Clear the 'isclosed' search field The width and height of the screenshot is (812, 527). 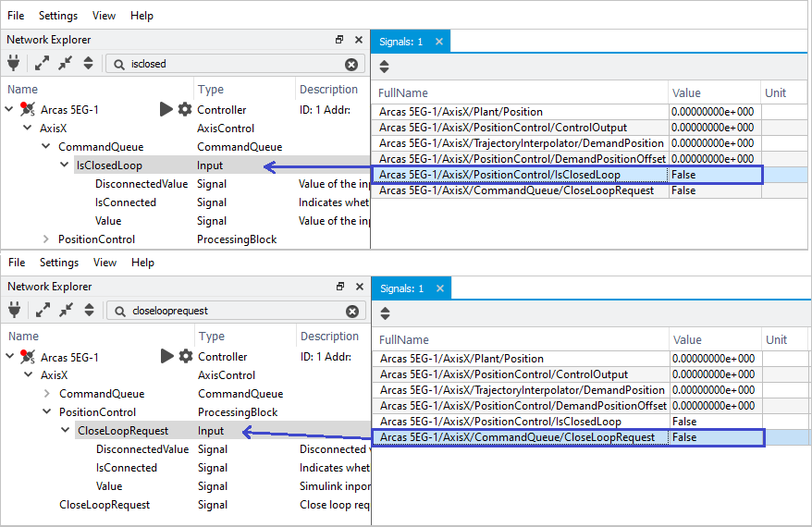[x=351, y=65]
